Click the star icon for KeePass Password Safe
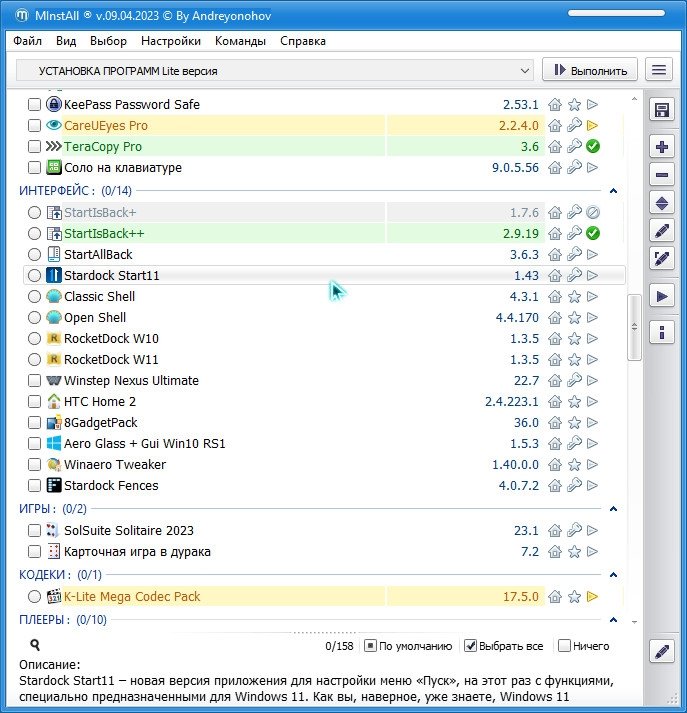Viewport: 687px width, 713px height. coord(574,105)
